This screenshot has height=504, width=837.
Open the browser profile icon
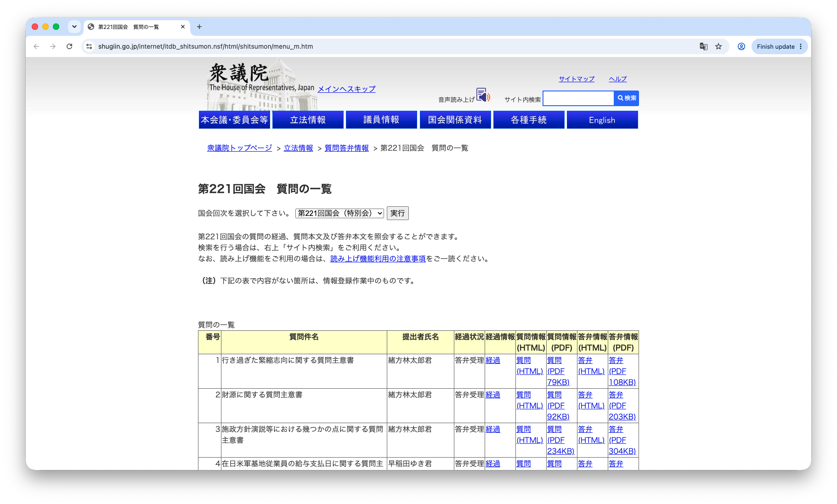(741, 46)
